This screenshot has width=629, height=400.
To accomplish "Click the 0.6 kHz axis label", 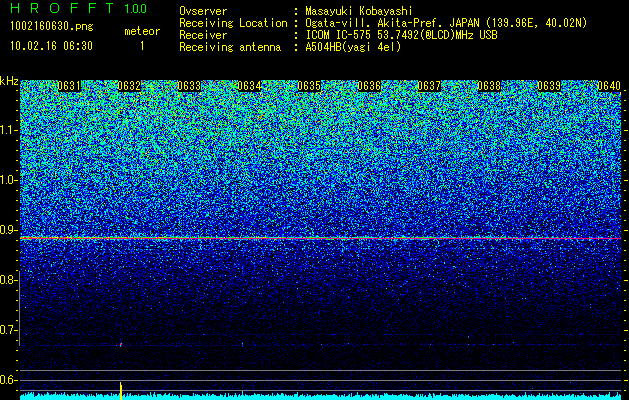I will pos(8,380).
